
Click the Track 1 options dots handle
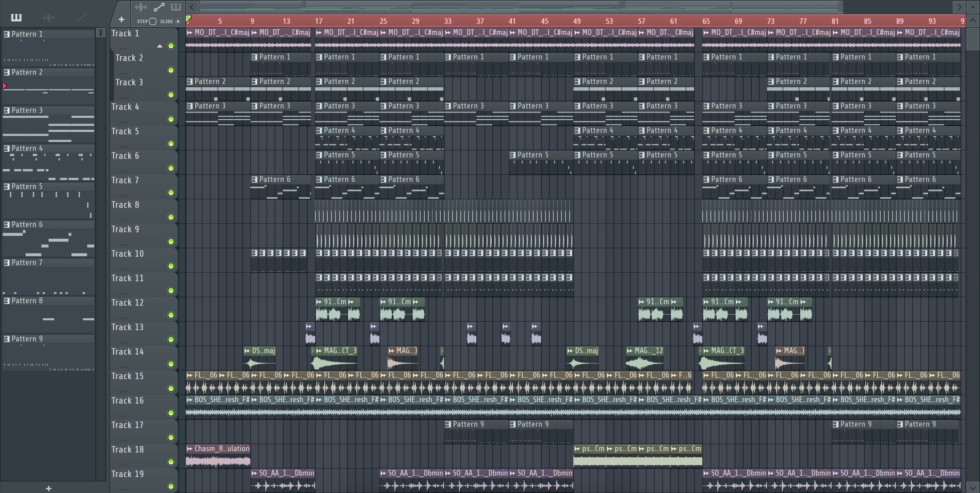pos(122,49)
